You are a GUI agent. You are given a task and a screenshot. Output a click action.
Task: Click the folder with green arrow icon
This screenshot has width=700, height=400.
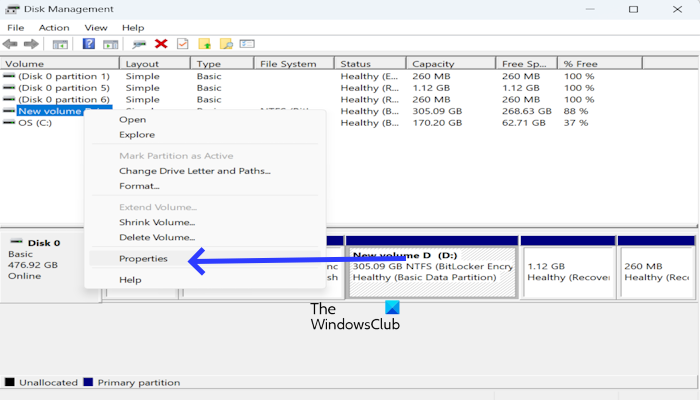coord(204,43)
